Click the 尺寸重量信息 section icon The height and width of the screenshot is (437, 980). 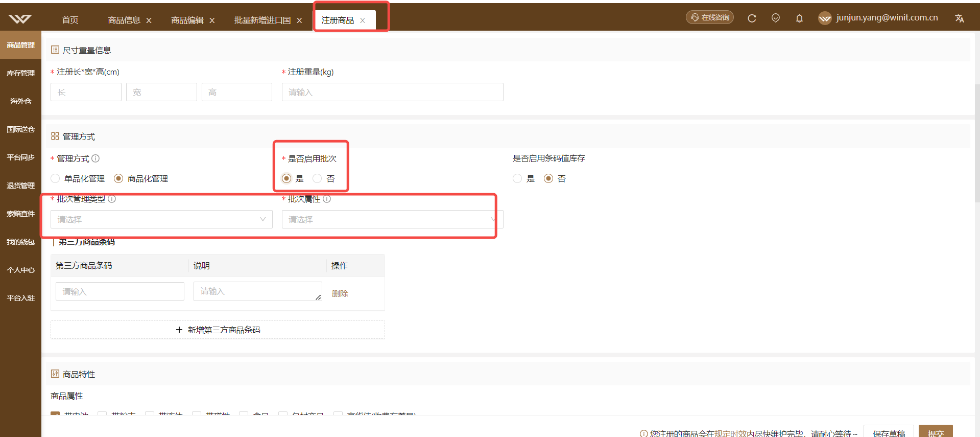coord(55,50)
